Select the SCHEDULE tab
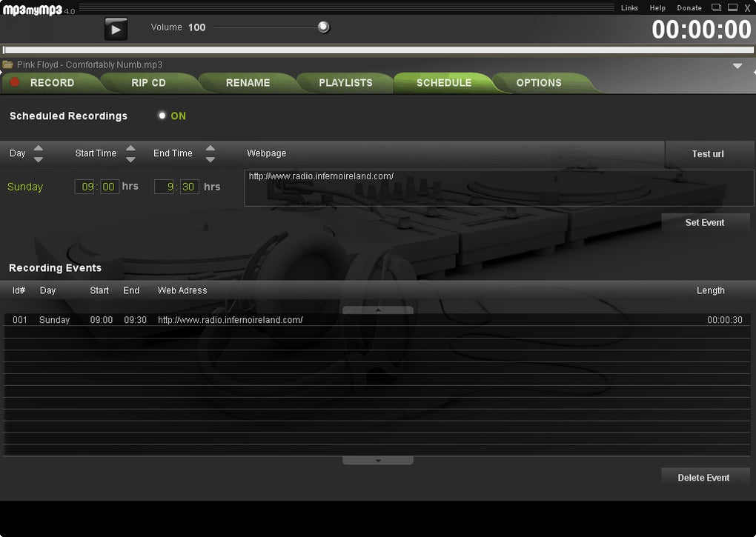Image resolution: width=756 pixels, height=537 pixels. point(444,83)
